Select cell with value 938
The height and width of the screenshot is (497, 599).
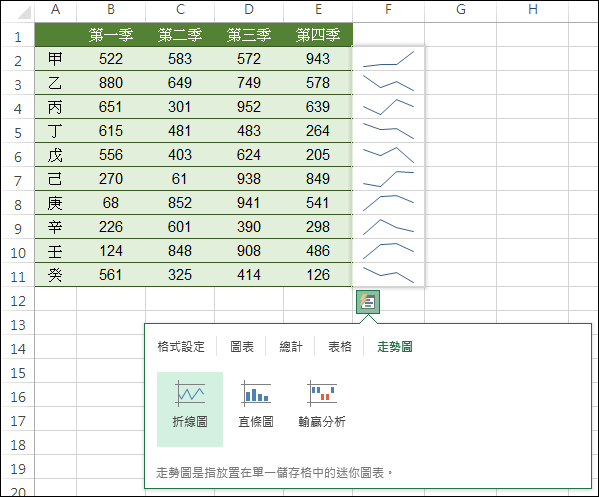tap(249, 179)
